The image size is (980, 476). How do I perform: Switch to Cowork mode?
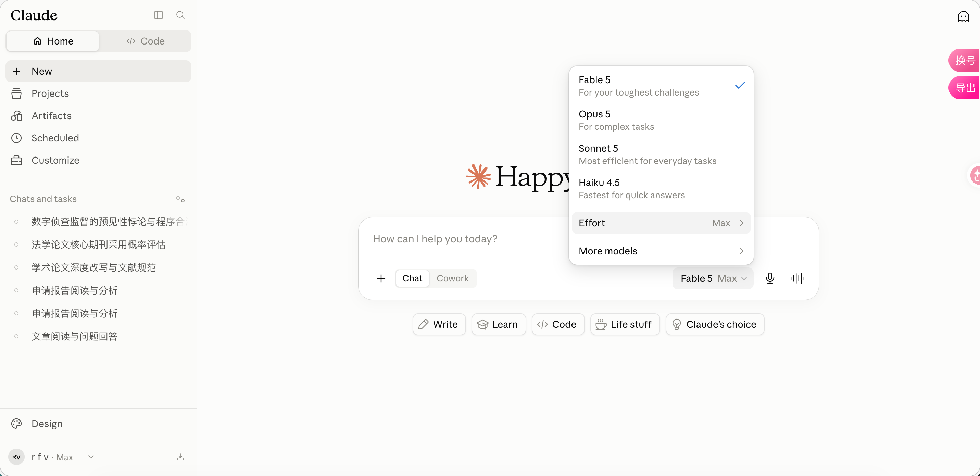pos(452,278)
